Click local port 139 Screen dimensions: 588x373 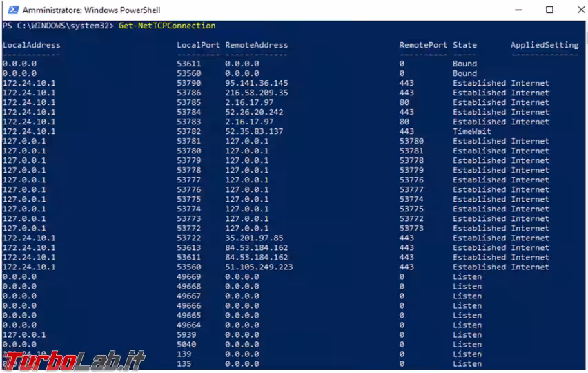[x=184, y=354]
